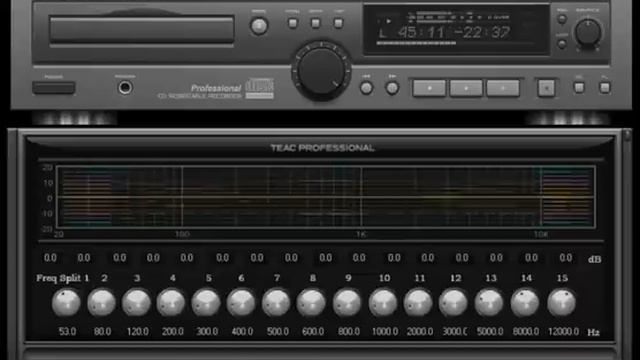Click the Freq Split 5 knob
This screenshot has width=640, height=360.
pyautogui.click(x=206, y=302)
